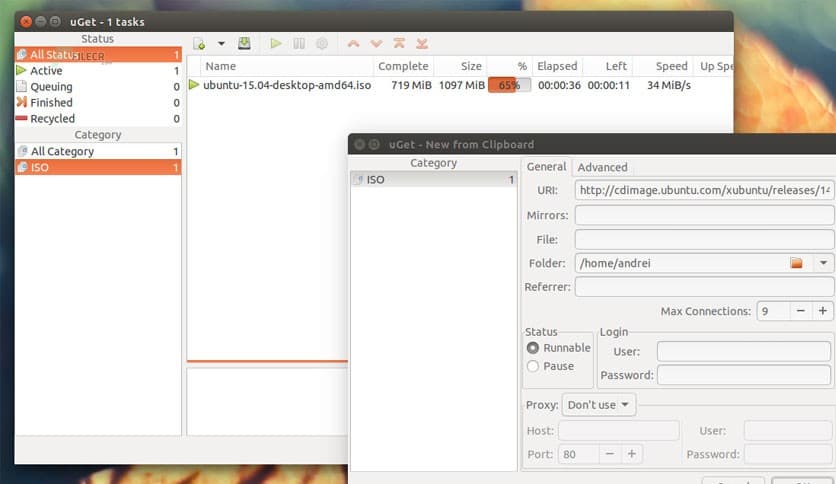Screen dimensions: 836x484
Task: Click the Pause toolbar icon
Action: pyautogui.click(x=299, y=44)
